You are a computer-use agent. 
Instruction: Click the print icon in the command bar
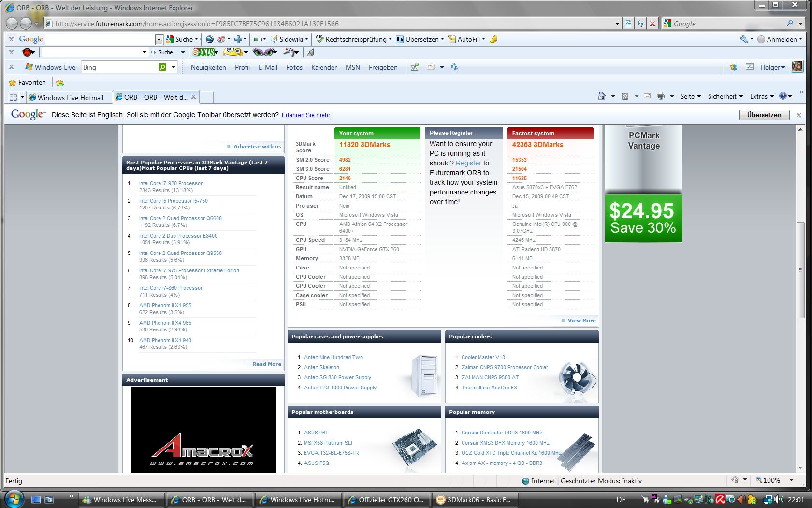coord(661,96)
